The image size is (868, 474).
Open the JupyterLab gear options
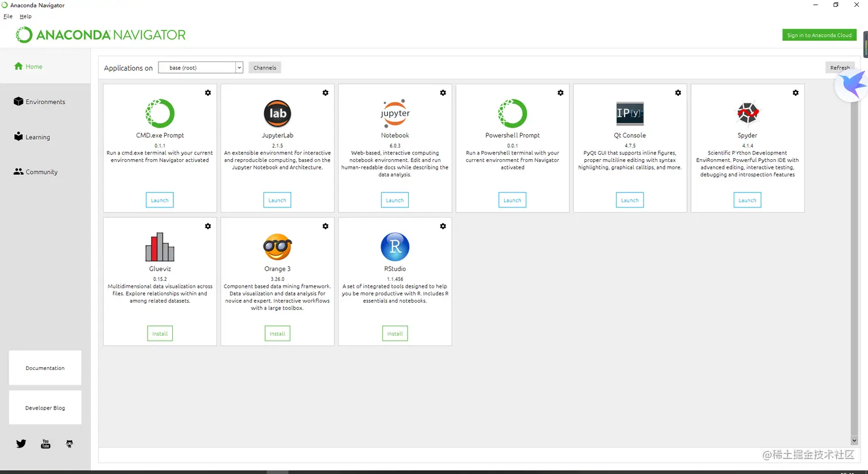pos(325,93)
